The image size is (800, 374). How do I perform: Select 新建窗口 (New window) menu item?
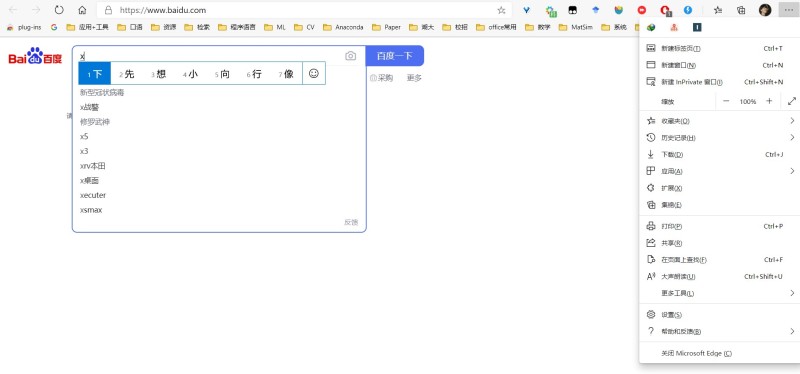[x=719, y=65]
